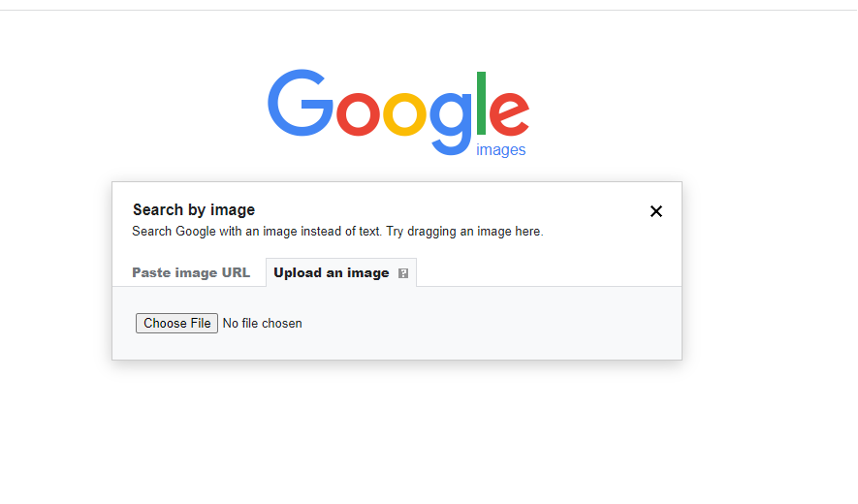Click the green letter l in Google logo
The image size is (858, 504).
tap(481, 103)
